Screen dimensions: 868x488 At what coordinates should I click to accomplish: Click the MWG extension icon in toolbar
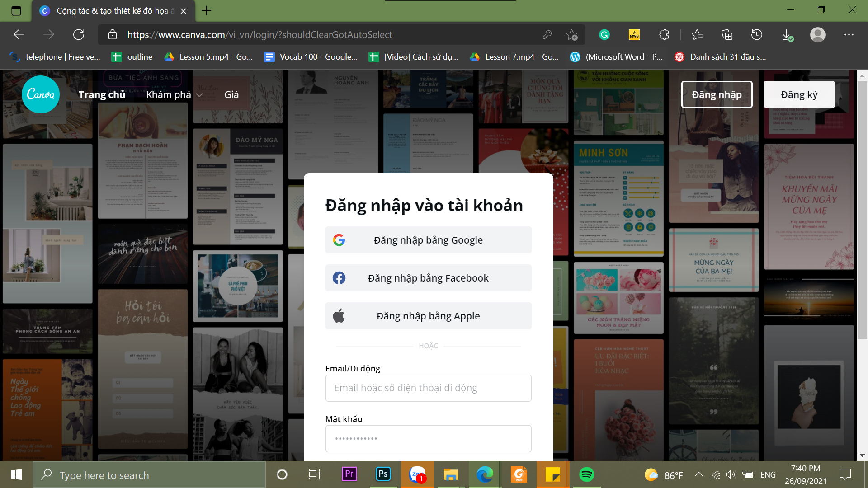point(634,34)
